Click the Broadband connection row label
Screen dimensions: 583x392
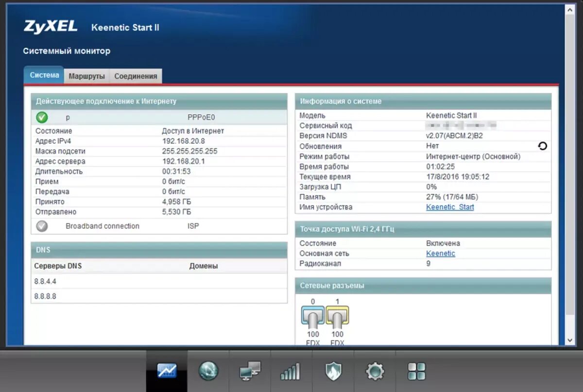click(103, 226)
